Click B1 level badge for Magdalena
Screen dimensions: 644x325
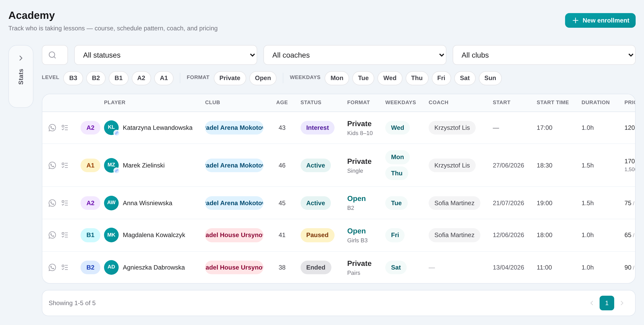[x=90, y=235]
